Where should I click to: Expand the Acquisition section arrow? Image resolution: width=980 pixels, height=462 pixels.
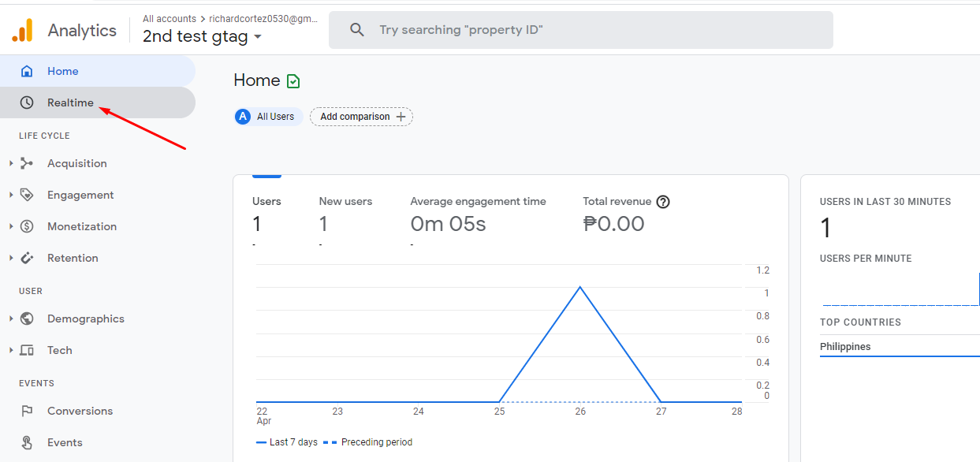[11, 163]
